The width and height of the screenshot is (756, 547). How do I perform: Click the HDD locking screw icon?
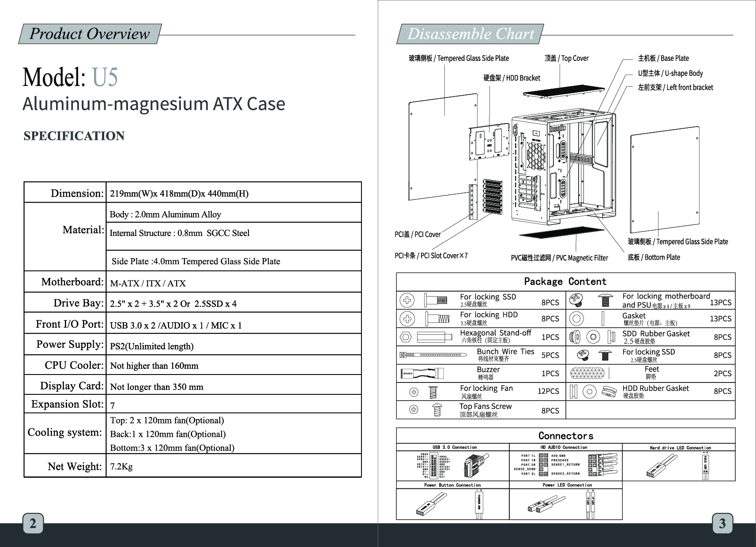[438, 318]
